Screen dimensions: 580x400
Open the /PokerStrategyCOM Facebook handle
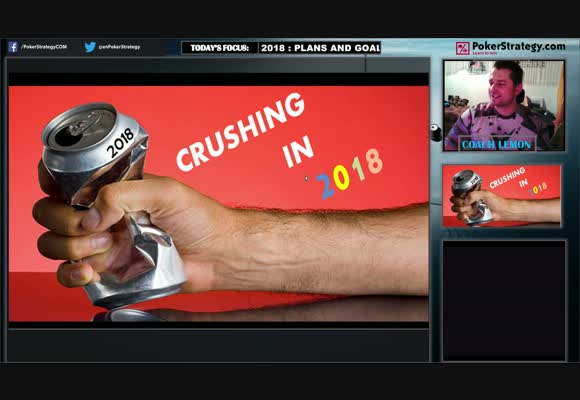click(44, 47)
